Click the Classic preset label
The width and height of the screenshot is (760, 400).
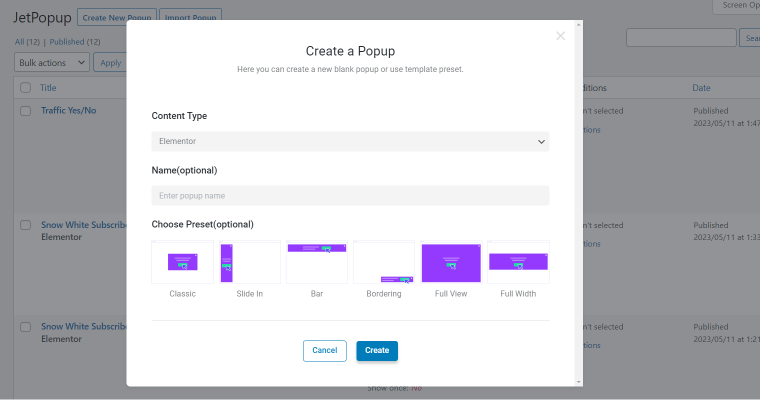click(182, 294)
